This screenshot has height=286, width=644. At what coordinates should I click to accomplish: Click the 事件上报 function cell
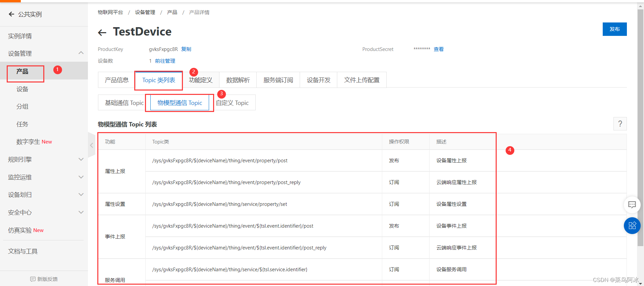(x=115, y=236)
